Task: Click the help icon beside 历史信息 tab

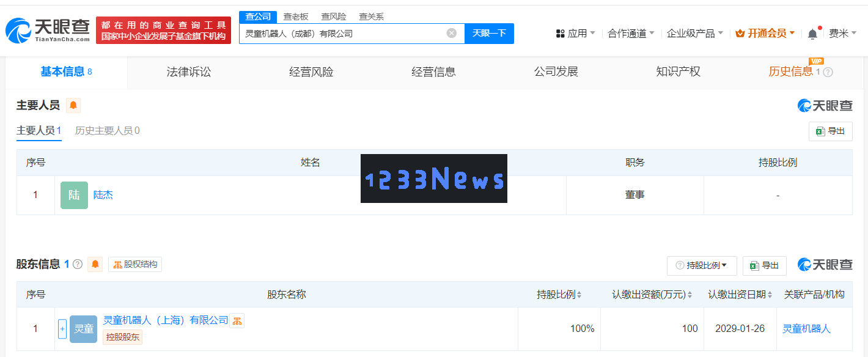Action: click(828, 72)
